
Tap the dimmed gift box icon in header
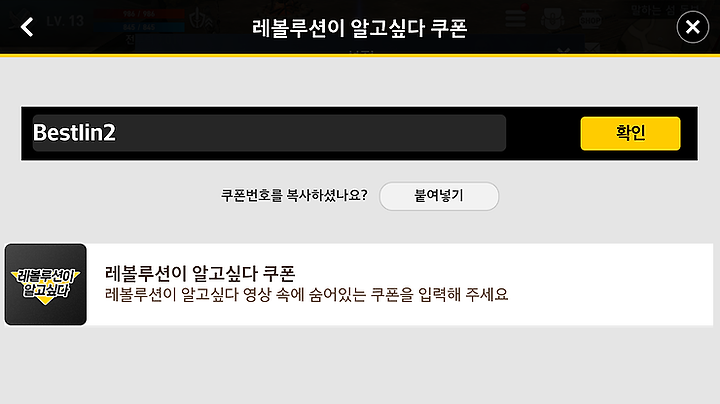pos(552,19)
